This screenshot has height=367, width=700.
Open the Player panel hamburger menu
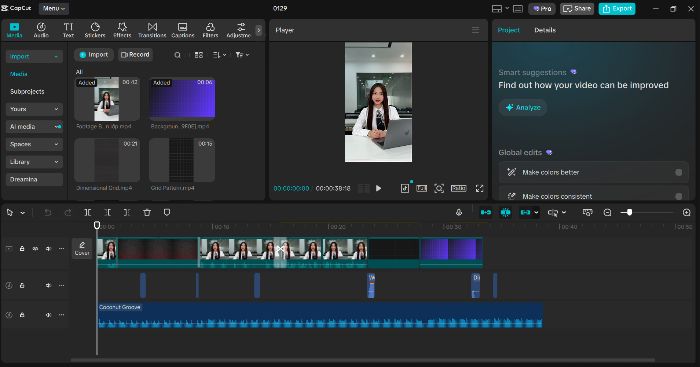[x=475, y=30]
